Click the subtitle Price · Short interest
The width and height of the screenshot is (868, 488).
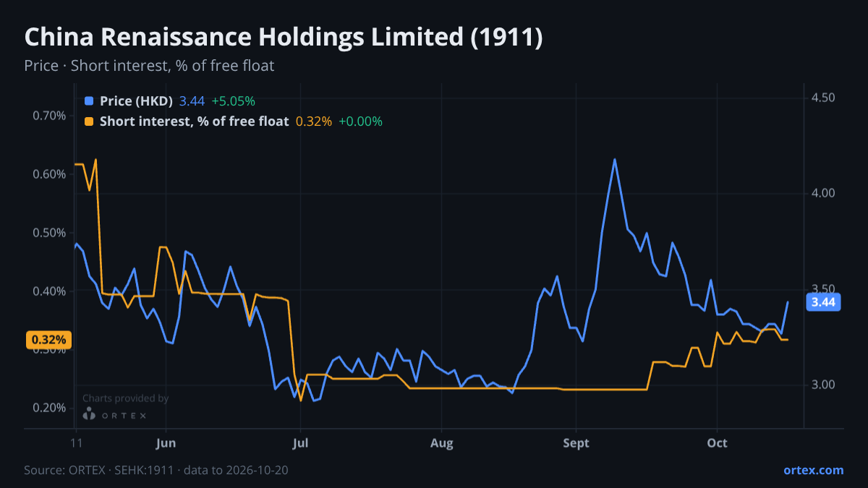[149, 66]
